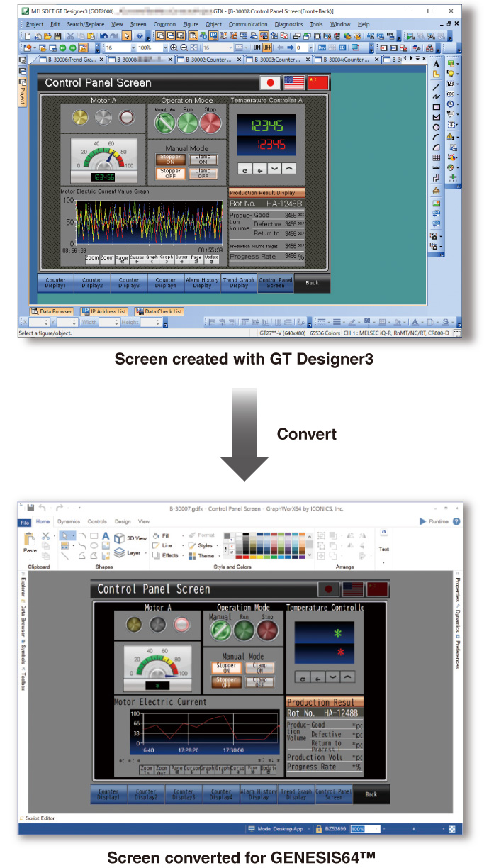The height and width of the screenshot is (868, 489).
Task: Toggle the ON button in GT Designer3 toolbar
Action: coord(257,48)
